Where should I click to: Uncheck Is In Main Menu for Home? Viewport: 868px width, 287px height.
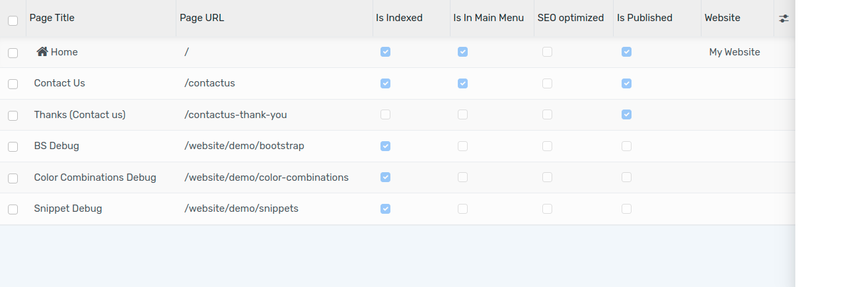(463, 51)
